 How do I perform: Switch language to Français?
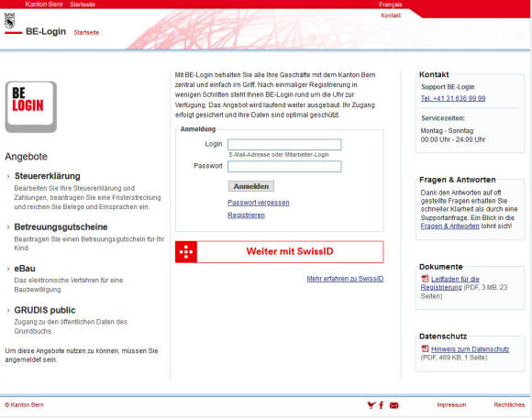pyautogui.click(x=391, y=5)
